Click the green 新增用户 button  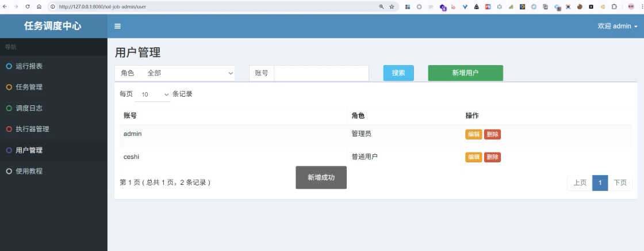click(x=465, y=73)
